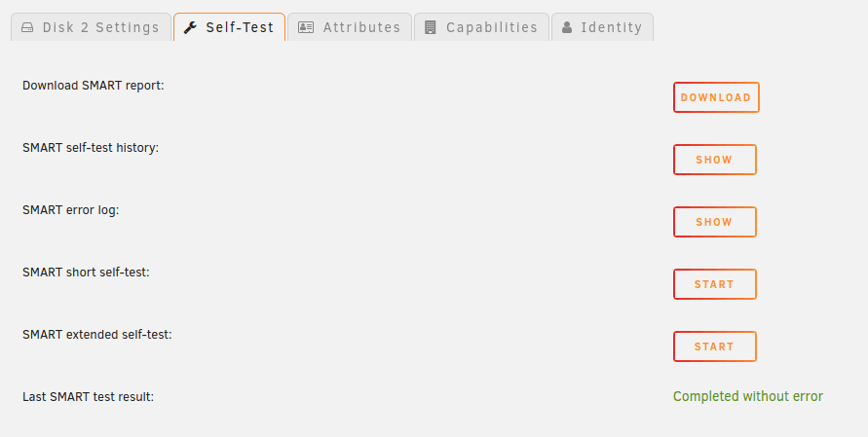Screen dimensions: 868x437
Task: Click the 'Last SMART test result:' label
Action: click(x=88, y=397)
